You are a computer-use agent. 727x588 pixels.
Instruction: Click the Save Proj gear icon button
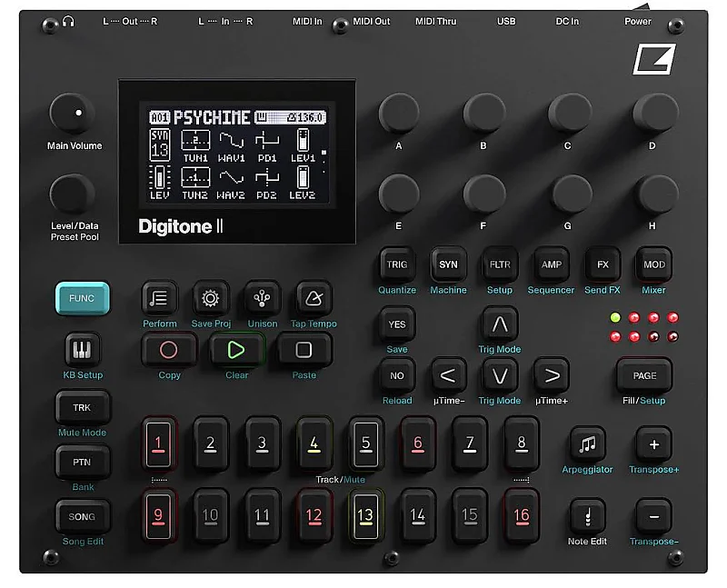[x=210, y=298]
